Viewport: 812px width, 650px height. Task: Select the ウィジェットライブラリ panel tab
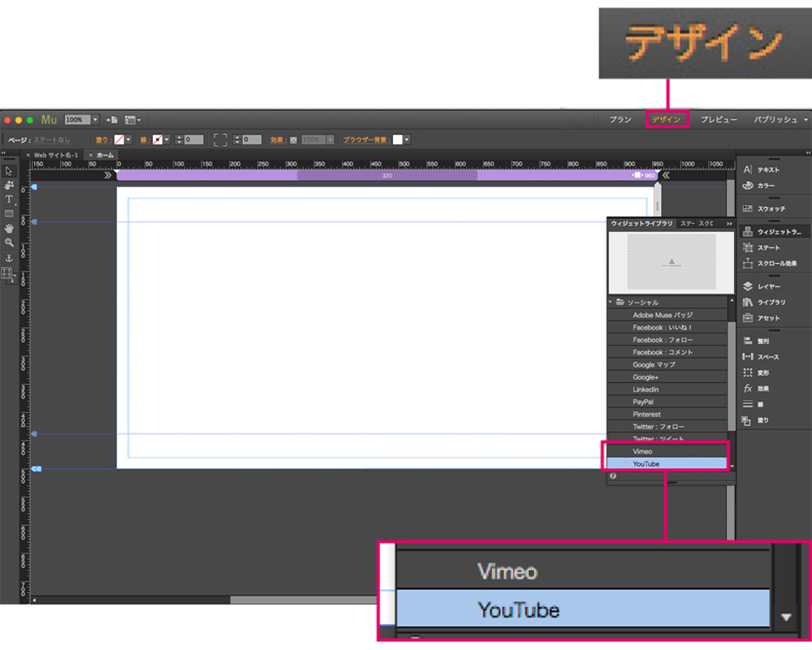pyautogui.click(x=641, y=224)
